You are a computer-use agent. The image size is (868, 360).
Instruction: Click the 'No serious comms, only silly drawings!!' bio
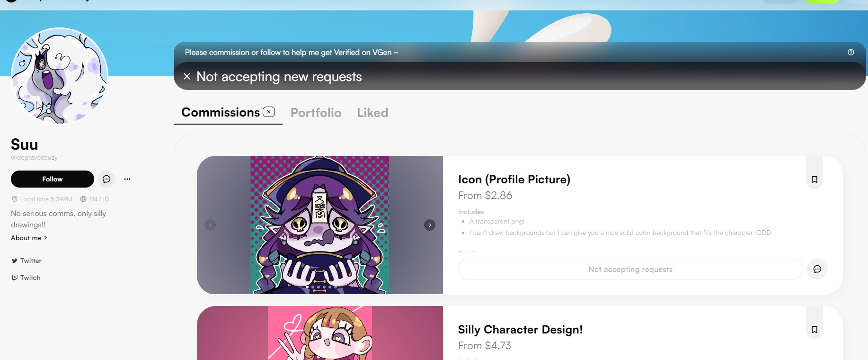(x=59, y=219)
